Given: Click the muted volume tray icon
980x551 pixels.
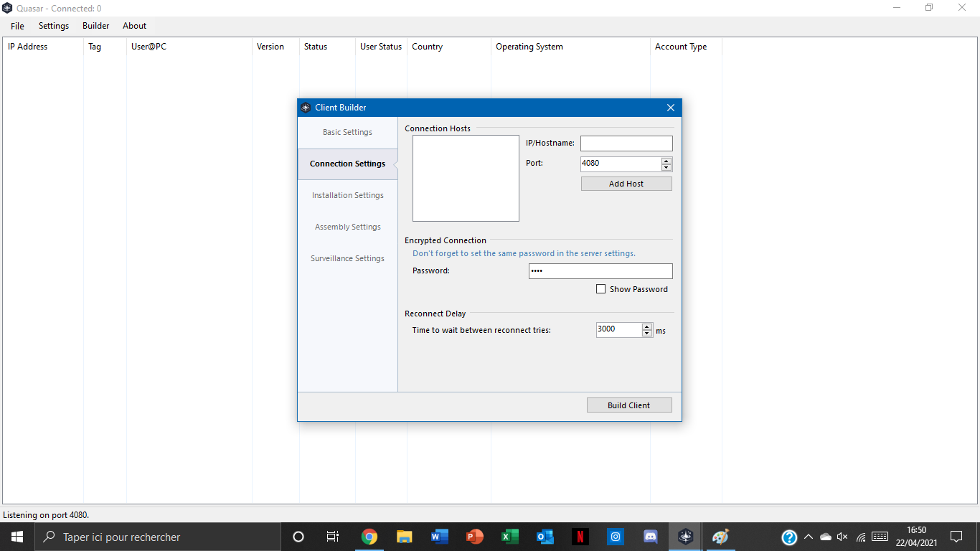Looking at the screenshot, I should point(843,537).
